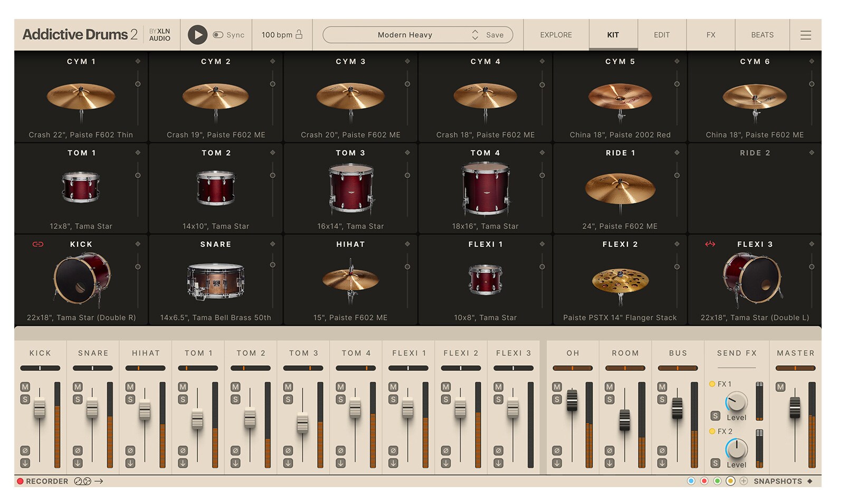Image resolution: width=847 pixels, height=504 pixels.
Task: Toggle the FX 1 yellow indicator
Action: click(x=712, y=384)
